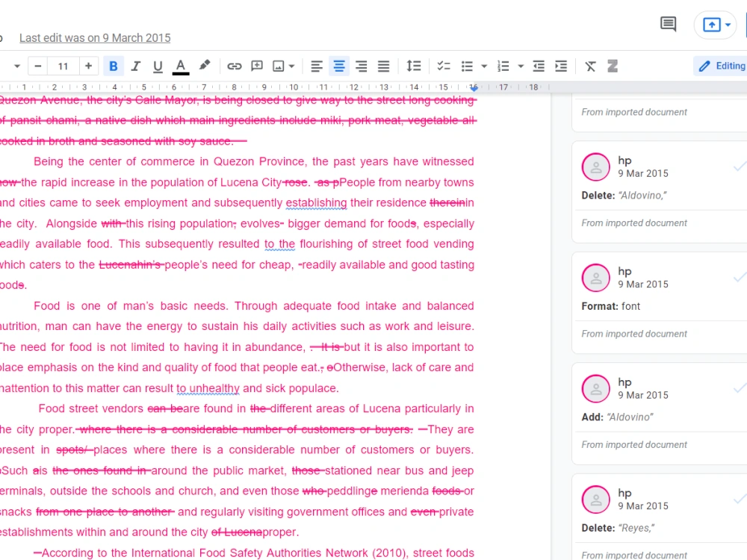747x560 pixels.
Task: Justify the paragraph text
Action: (x=383, y=66)
